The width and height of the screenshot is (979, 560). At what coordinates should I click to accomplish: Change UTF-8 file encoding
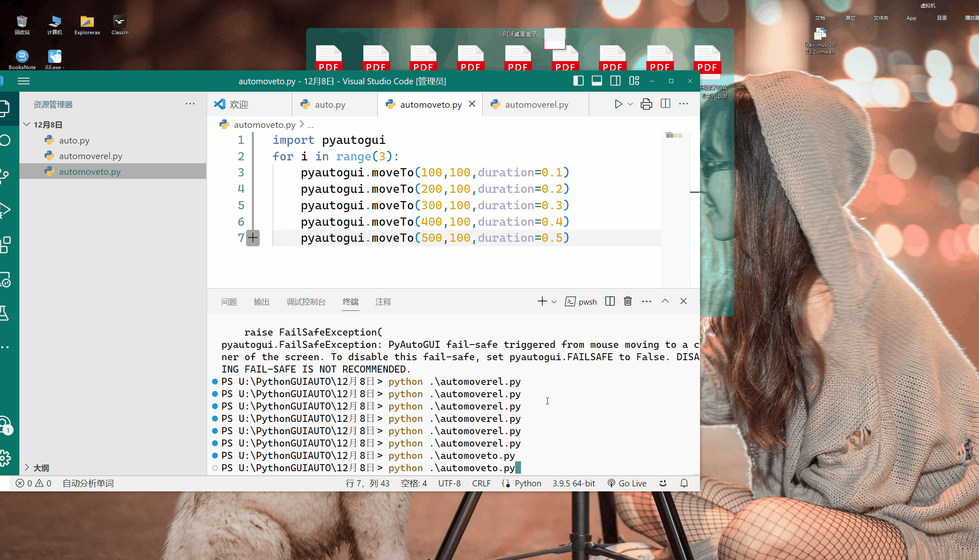click(x=449, y=483)
